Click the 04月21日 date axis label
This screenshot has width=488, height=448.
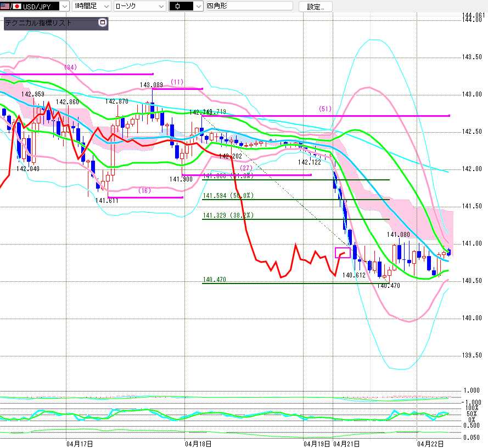tap(346, 444)
